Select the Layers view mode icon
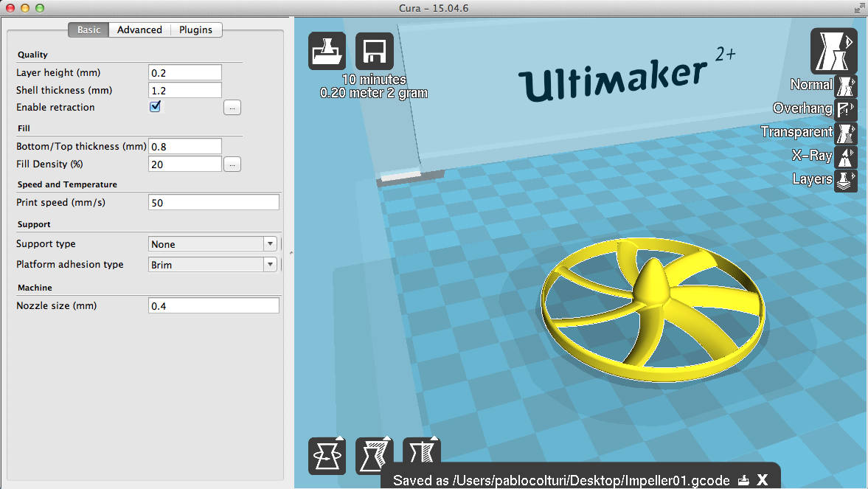 point(846,181)
